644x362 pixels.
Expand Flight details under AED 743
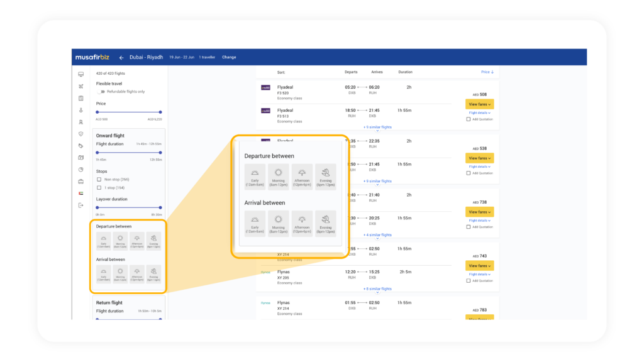tap(479, 274)
